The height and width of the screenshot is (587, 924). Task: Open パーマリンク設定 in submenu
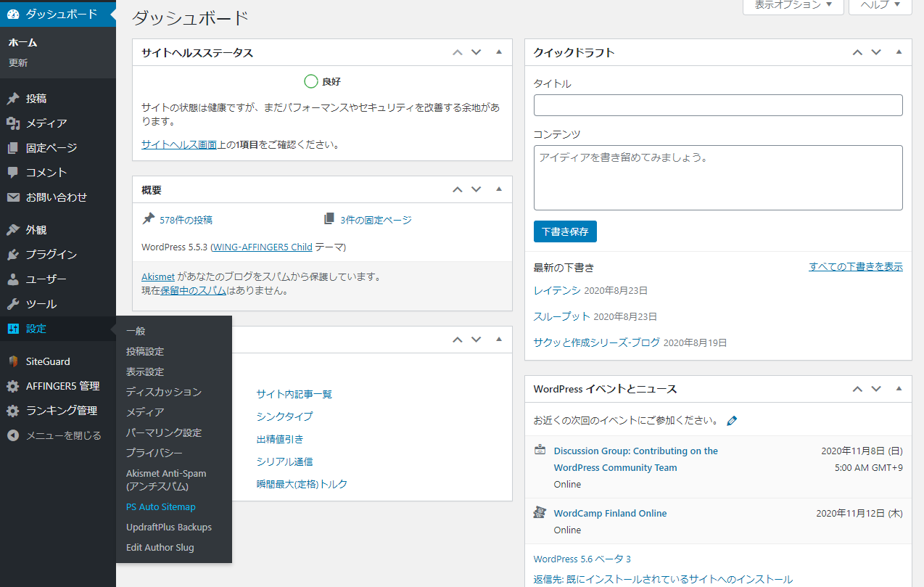[x=164, y=432]
